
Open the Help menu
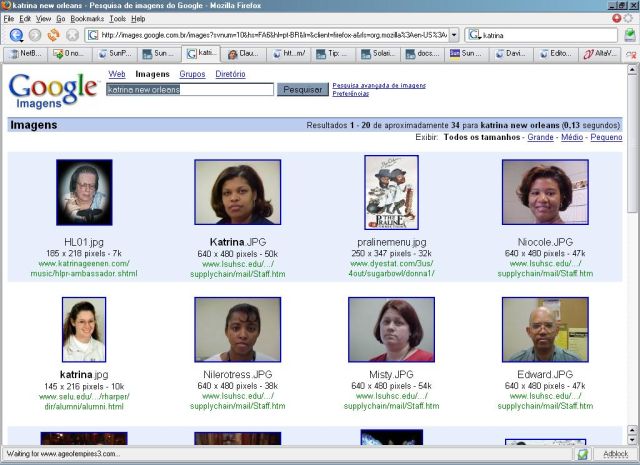click(x=138, y=19)
